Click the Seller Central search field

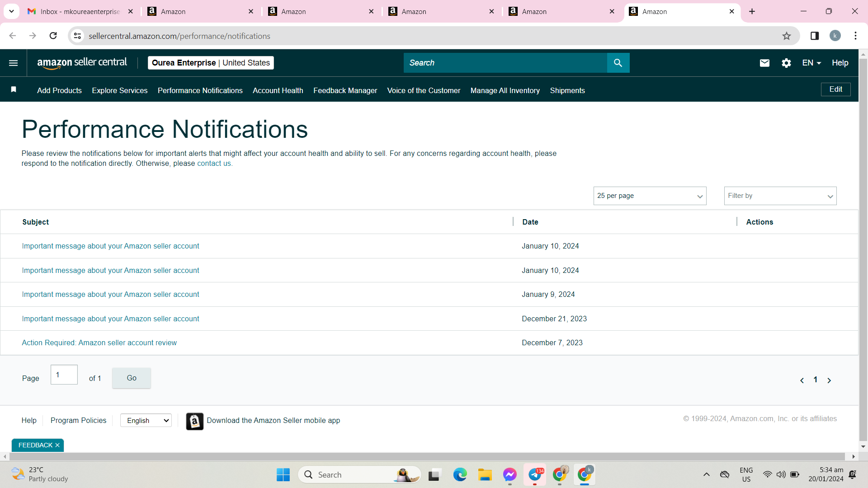pyautogui.click(x=505, y=63)
